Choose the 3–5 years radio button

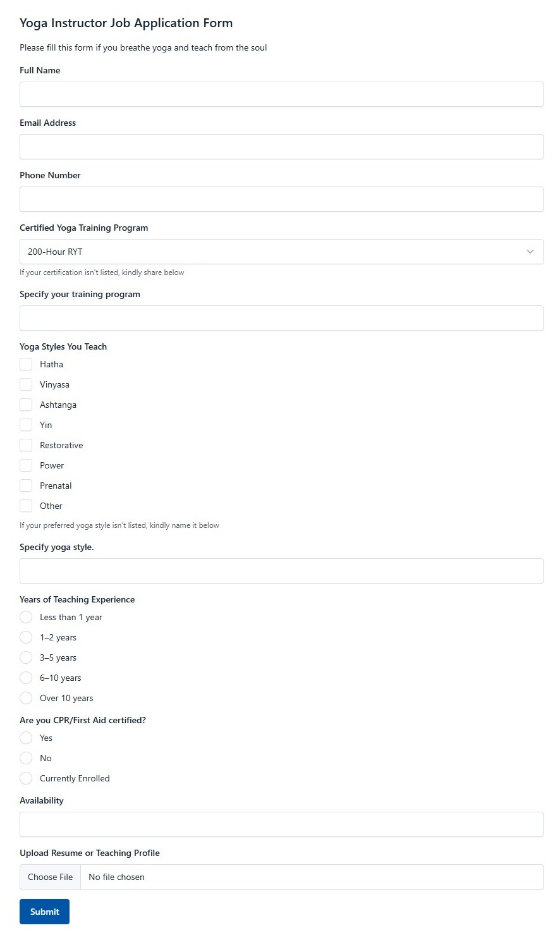point(26,657)
